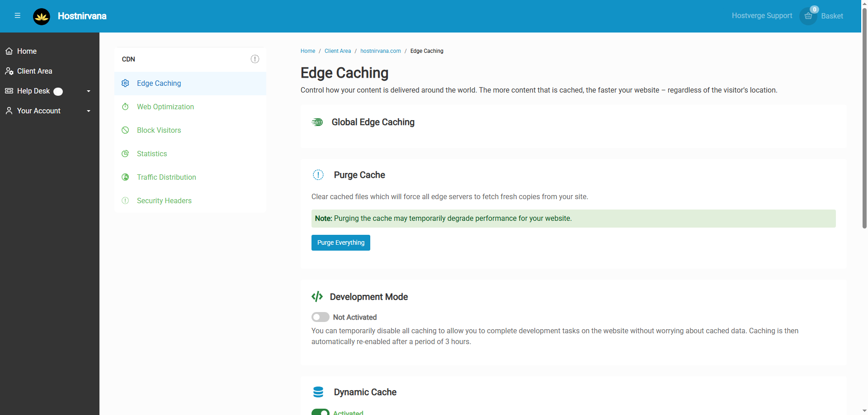Expand the Your Account dropdown arrow
The width and height of the screenshot is (868, 415).
pos(89,111)
